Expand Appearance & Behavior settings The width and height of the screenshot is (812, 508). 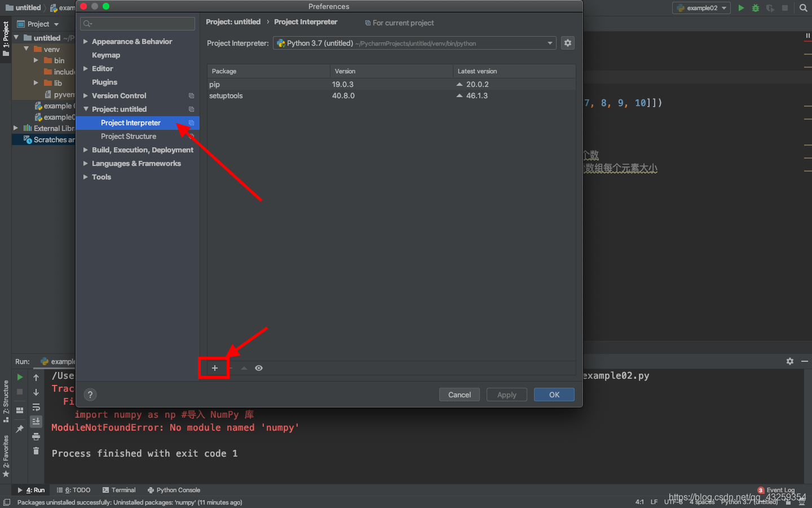pos(86,42)
